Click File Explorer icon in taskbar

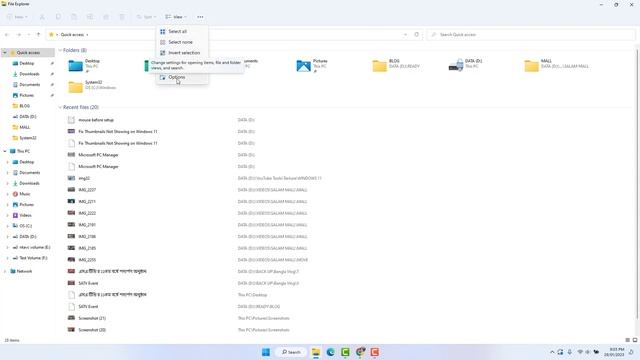tap(316, 352)
